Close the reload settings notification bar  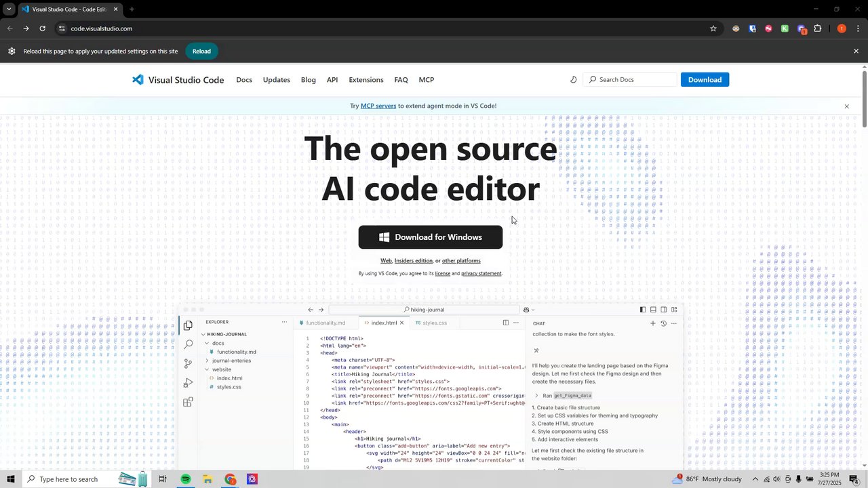pyautogui.click(x=856, y=51)
